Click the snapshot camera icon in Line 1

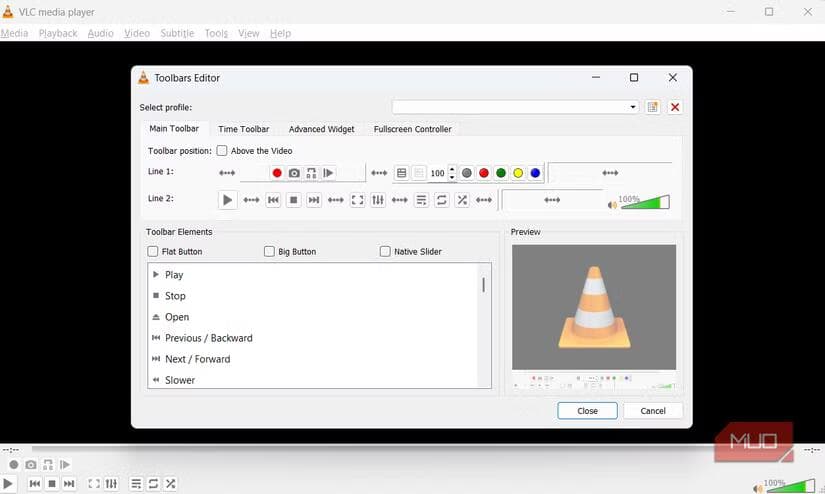click(x=294, y=173)
